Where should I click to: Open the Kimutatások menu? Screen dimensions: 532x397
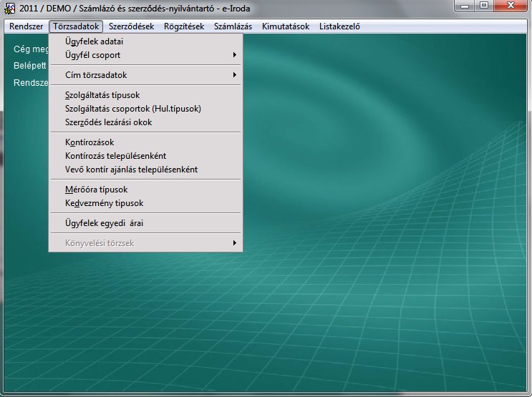286,26
